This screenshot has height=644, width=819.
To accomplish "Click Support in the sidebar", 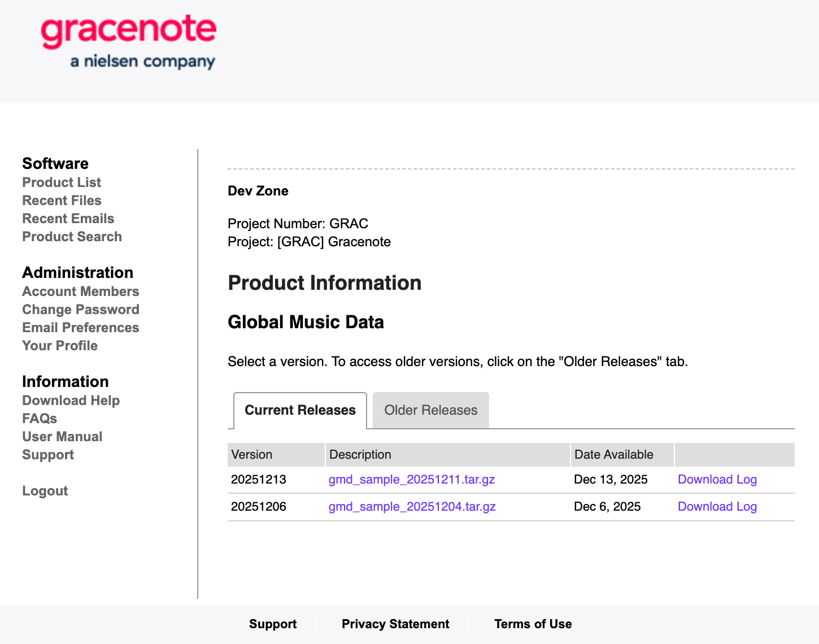I will point(48,455).
